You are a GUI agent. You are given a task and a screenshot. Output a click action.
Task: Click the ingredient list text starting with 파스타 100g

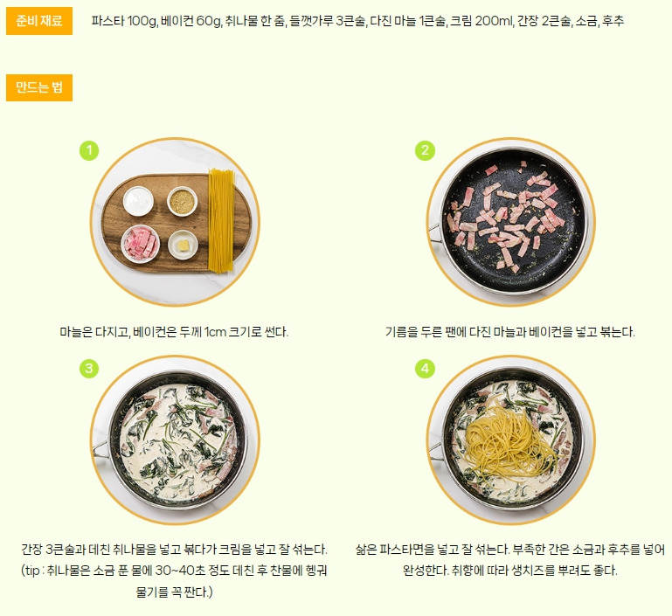[357, 21]
